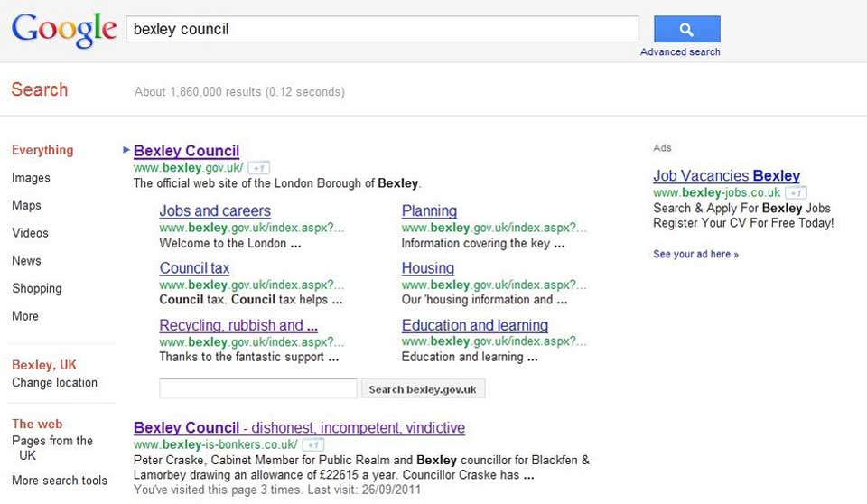Switch to Maps results
Image resolution: width=867 pixels, height=504 pixels.
point(26,205)
